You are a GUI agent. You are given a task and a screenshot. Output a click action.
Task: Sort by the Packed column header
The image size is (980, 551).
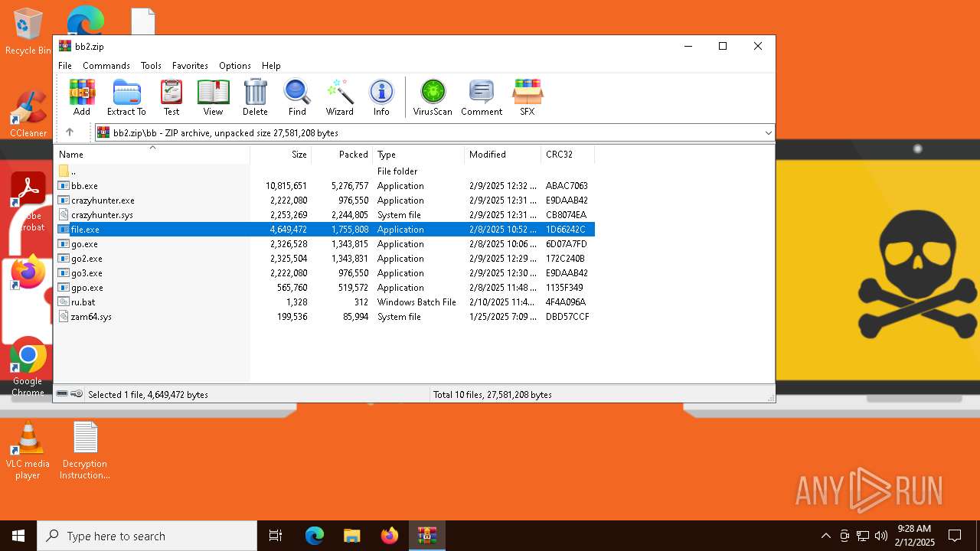click(x=342, y=155)
